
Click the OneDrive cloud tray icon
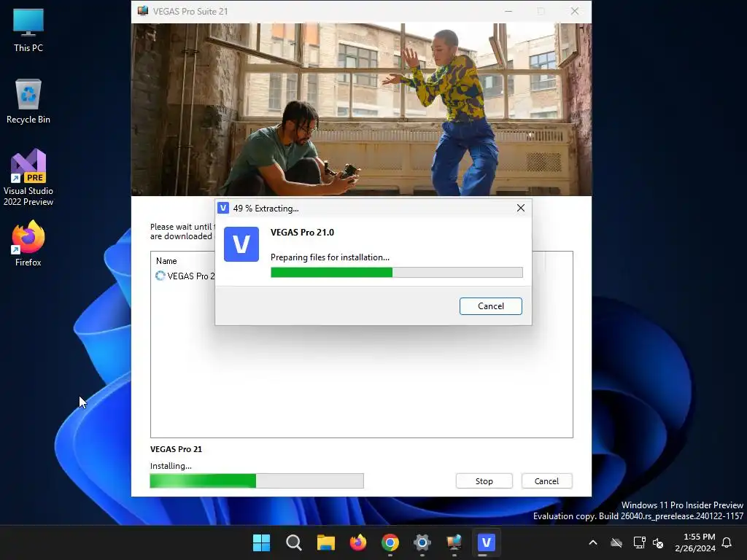pyautogui.click(x=616, y=542)
